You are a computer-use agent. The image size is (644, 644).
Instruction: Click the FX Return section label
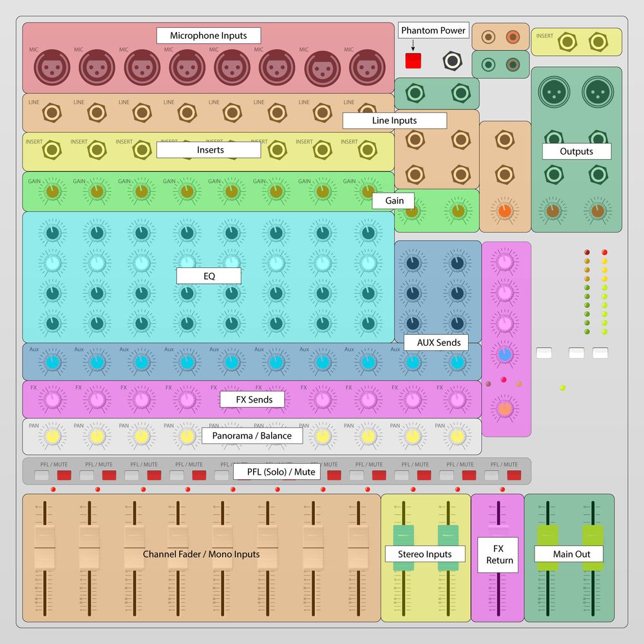point(499,554)
